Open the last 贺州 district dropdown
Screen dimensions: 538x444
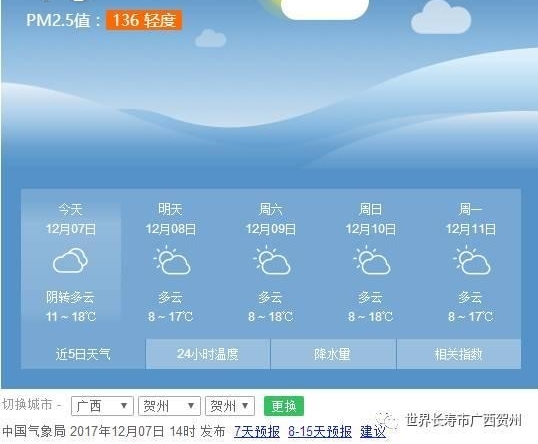[230, 406]
